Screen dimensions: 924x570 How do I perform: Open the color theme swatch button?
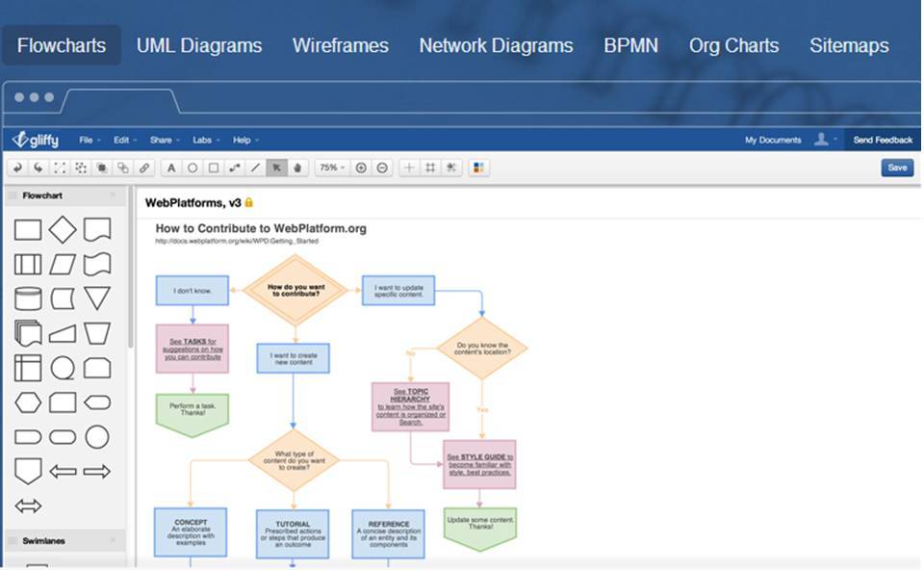point(478,168)
